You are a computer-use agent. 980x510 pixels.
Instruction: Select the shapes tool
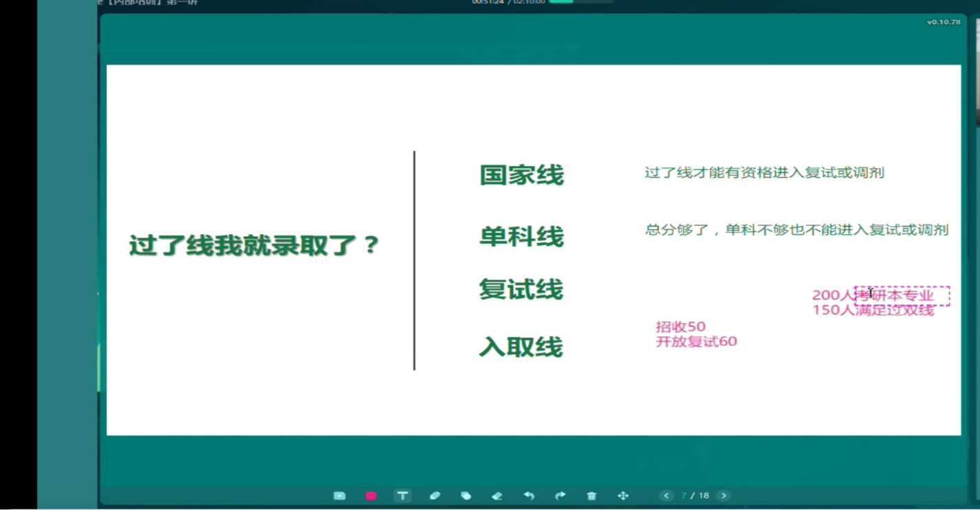point(466,496)
